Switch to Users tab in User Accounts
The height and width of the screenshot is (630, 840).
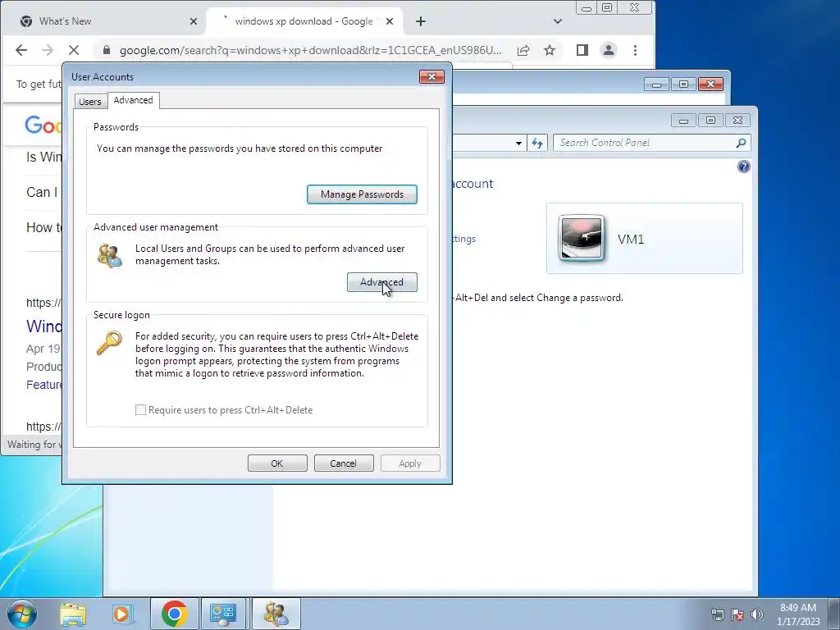(90, 101)
